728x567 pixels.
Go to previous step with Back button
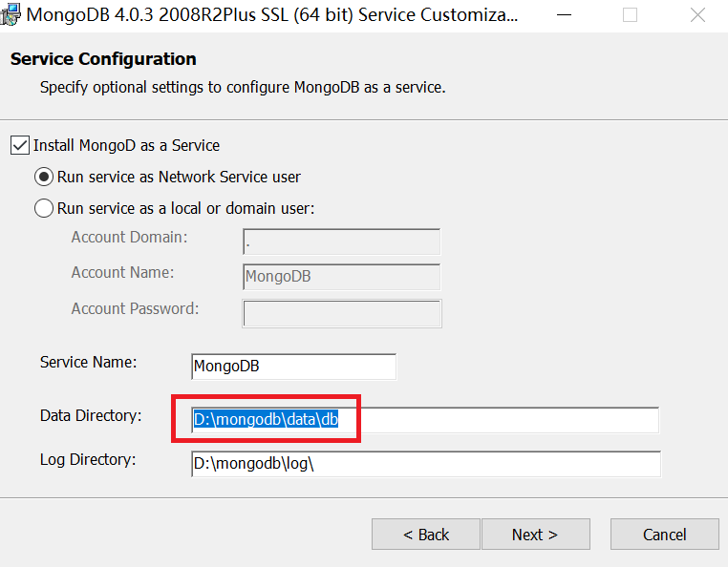tap(426, 535)
